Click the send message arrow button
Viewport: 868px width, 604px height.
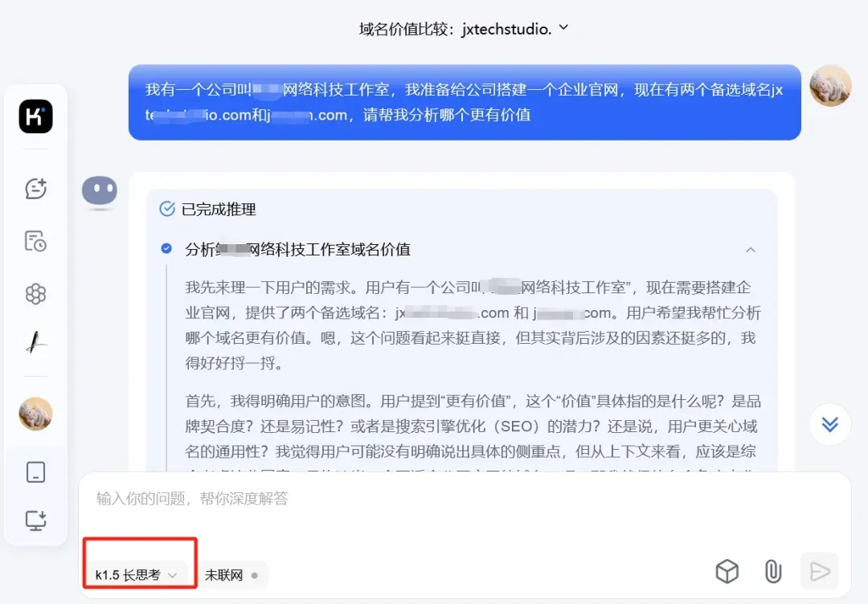(819, 571)
